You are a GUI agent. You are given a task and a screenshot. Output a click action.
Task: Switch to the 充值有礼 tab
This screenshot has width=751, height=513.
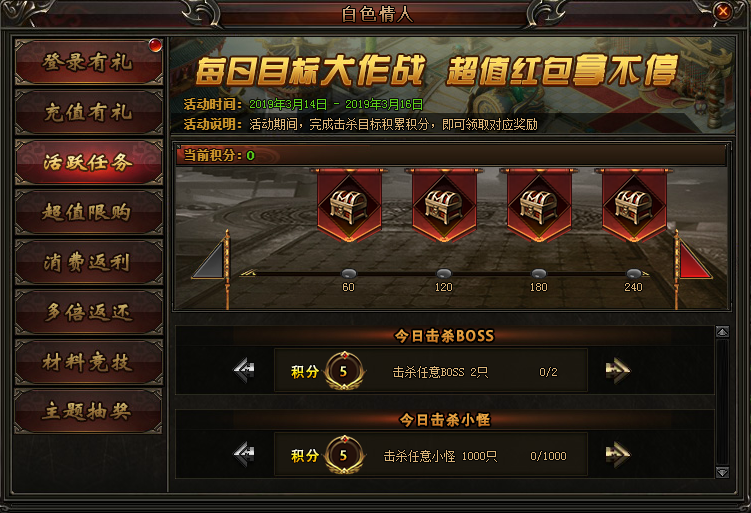pos(89,112)
